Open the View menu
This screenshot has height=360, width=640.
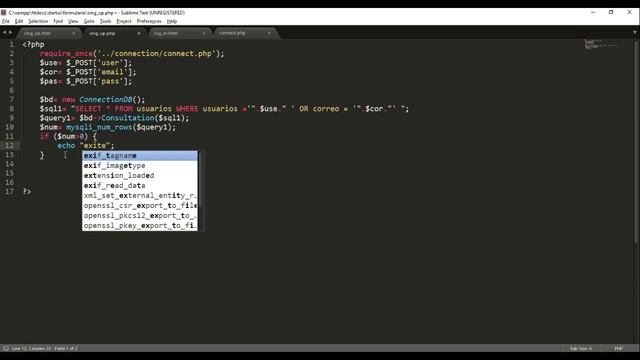[73, 21]
